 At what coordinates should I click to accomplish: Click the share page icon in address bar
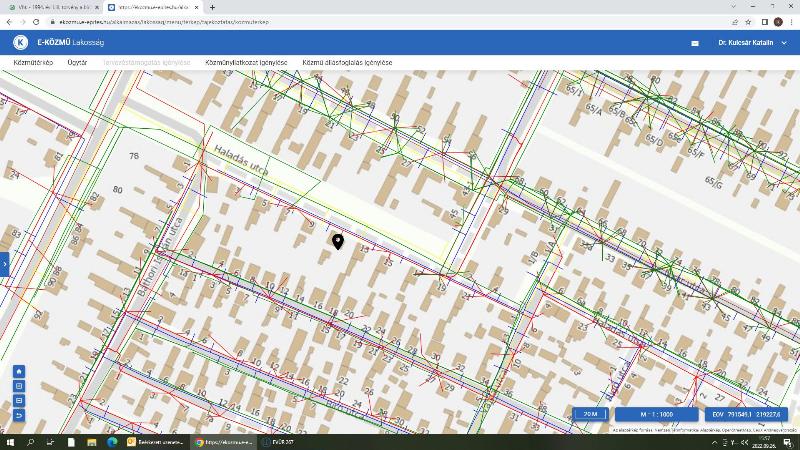735,22
